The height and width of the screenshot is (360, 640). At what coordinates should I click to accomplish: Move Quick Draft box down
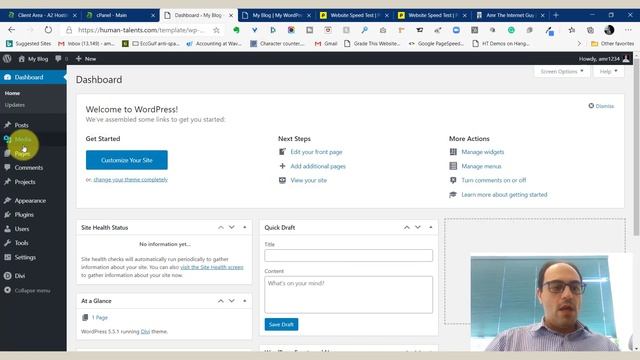pos(418,227)
